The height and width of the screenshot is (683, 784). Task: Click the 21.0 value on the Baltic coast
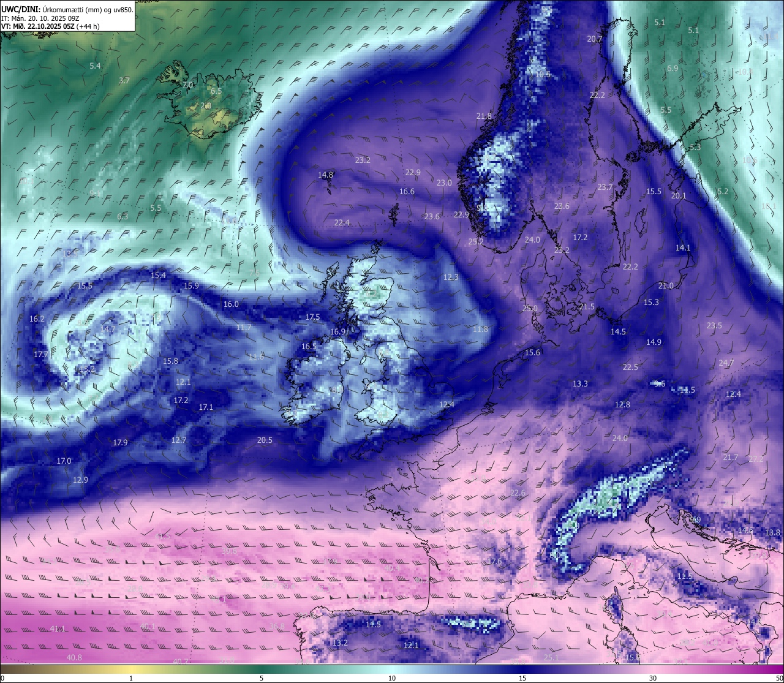point(666,285)
